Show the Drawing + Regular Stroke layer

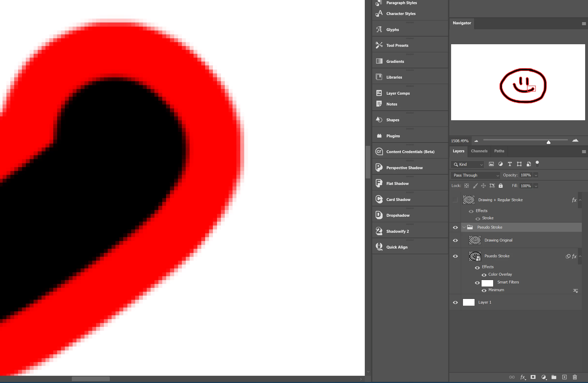pos(455,200)
